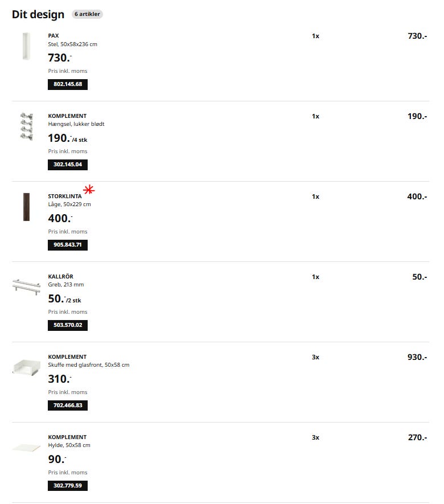Click the '6 artikler' badge
The image size is (444, 504).
pos(87,14)
